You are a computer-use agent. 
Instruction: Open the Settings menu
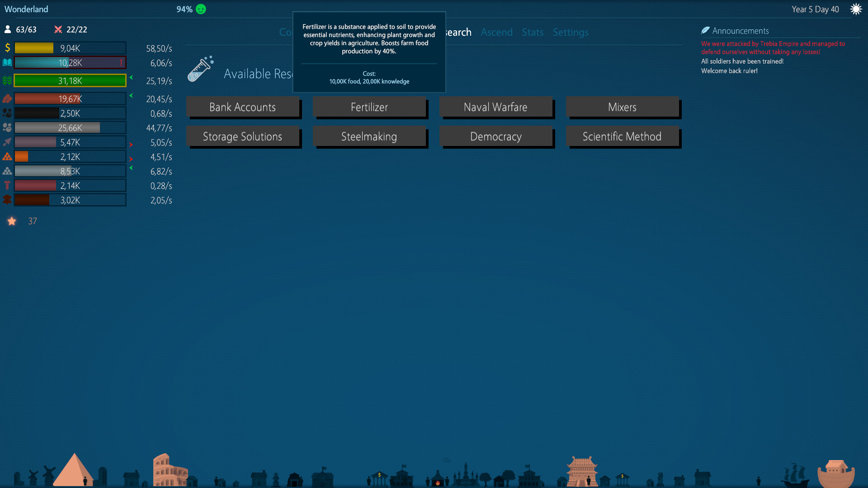[x=570, y=32]
